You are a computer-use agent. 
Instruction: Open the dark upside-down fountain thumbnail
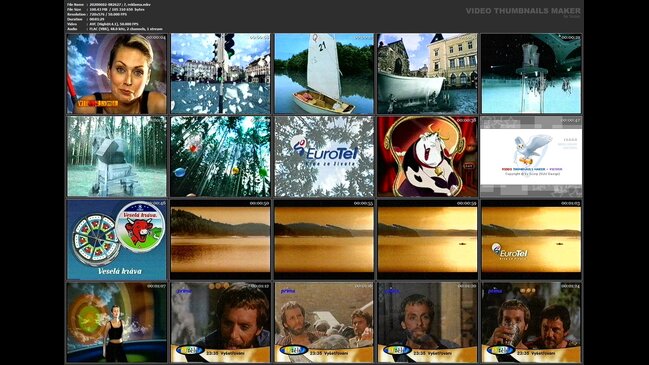click(x=531, y=74)
